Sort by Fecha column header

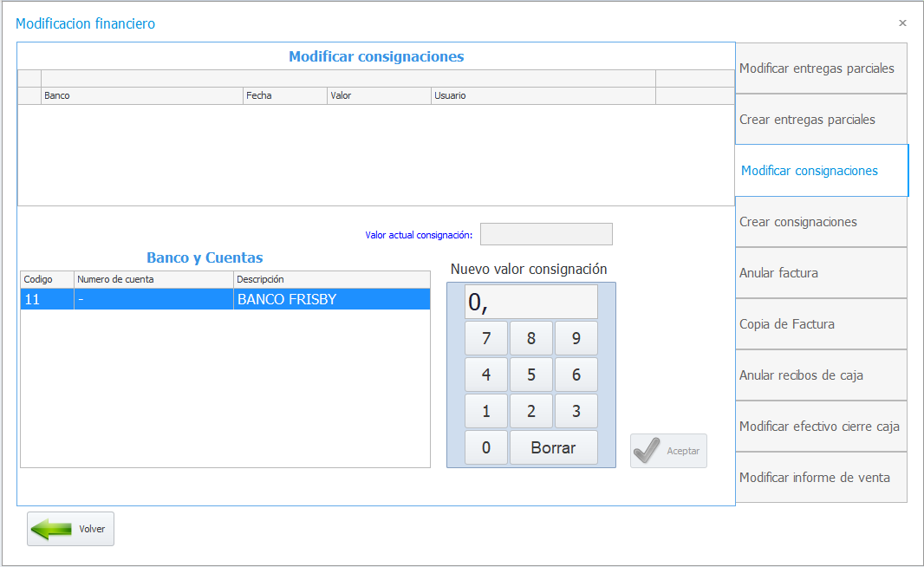coord(285,95)
